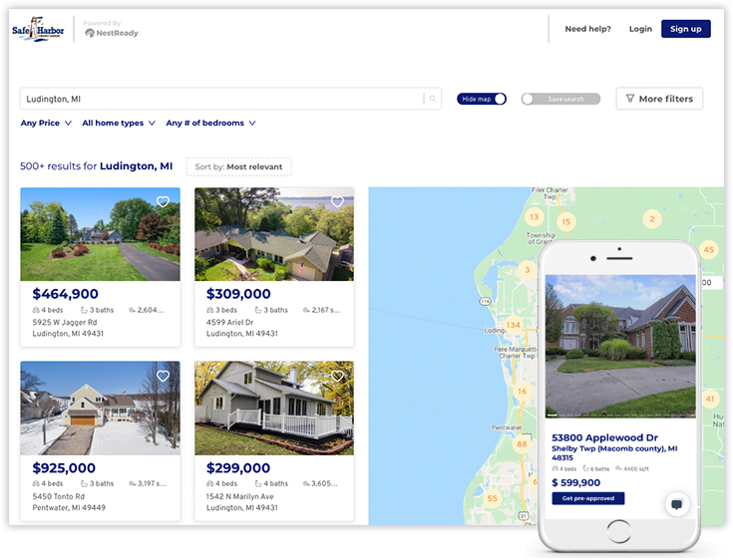Click Need help? in header
The width and height of the screenshot is (733, 560).
tap(587, 29)
